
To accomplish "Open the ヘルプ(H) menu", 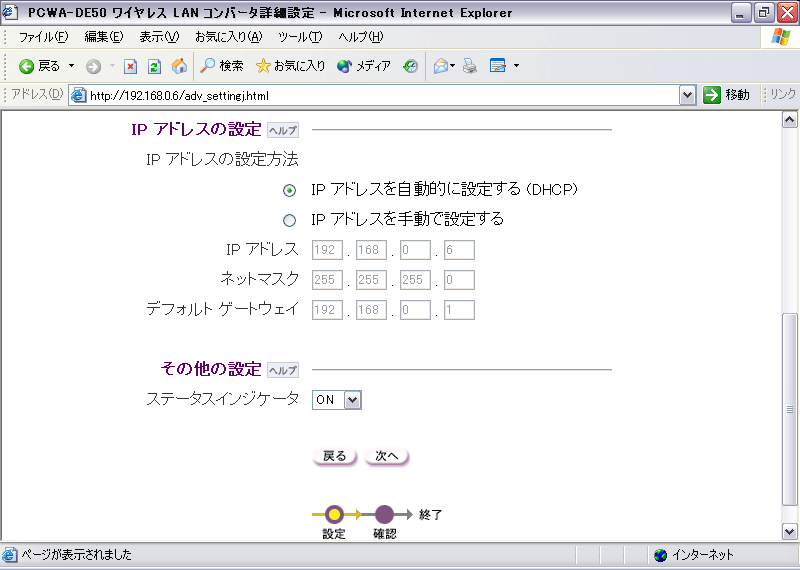I will [x=361, y=37].
